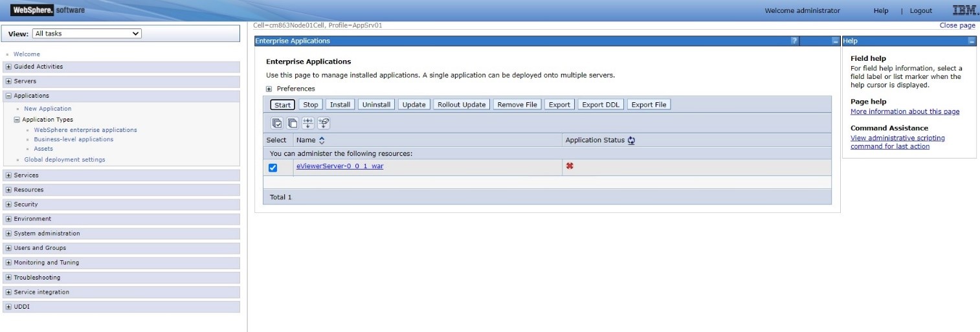Click the WebSphere software logo

click(48, 10)
